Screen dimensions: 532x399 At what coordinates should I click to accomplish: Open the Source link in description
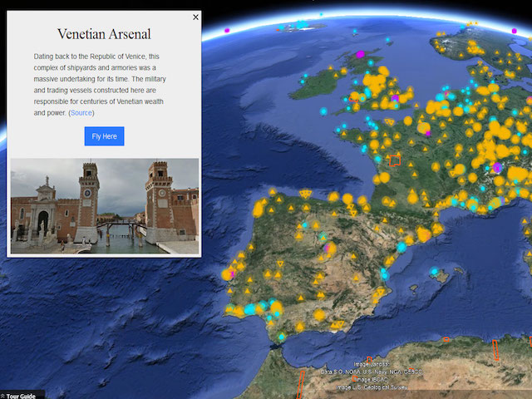click(x=81, y=113)
